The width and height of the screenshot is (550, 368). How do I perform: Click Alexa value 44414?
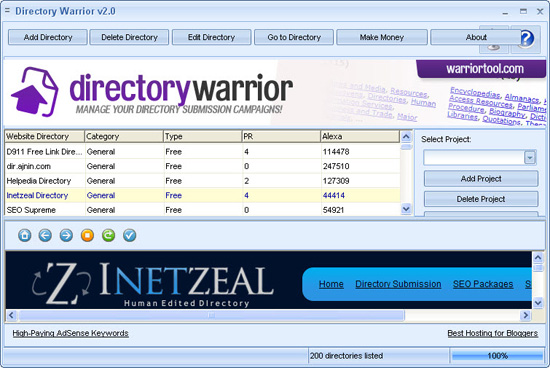click(334, 195)
